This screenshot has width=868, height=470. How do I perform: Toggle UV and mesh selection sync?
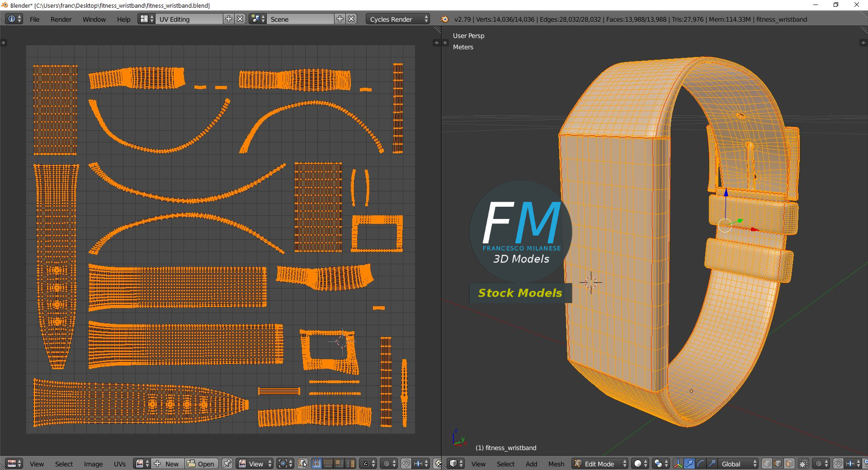[x=303, y=464]
